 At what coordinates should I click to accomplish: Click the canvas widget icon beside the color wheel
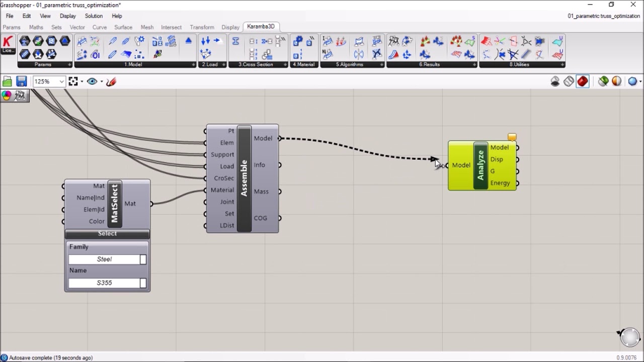pyautogui.click(x=21, y=96)
